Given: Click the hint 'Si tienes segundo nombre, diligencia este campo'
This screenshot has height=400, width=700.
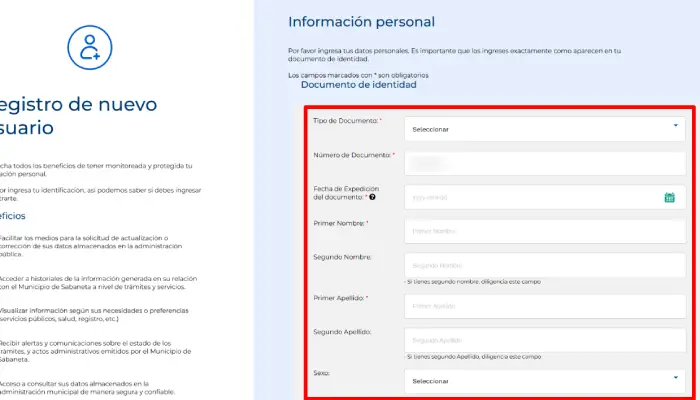Looking at the screenshot, I should click(473, 282).
